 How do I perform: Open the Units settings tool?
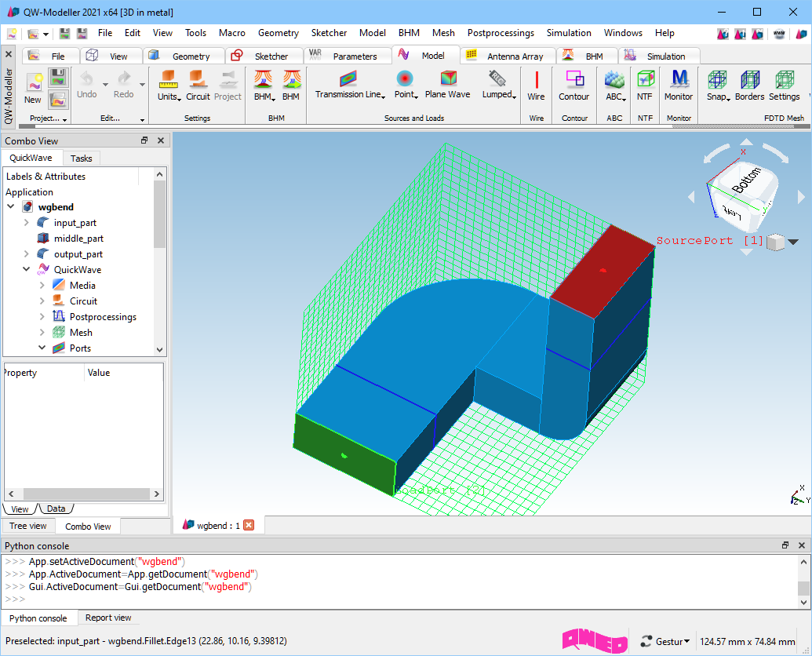[169, 86]
